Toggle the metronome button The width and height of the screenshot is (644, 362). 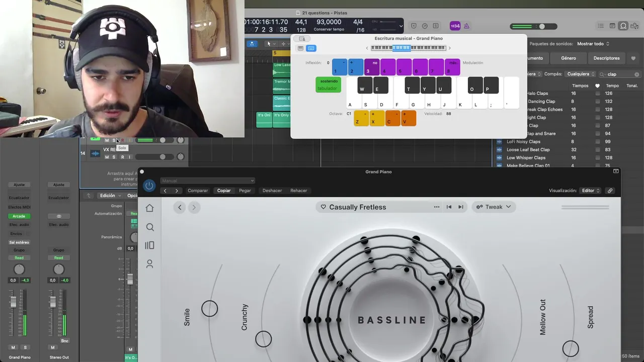pos(466,26)
